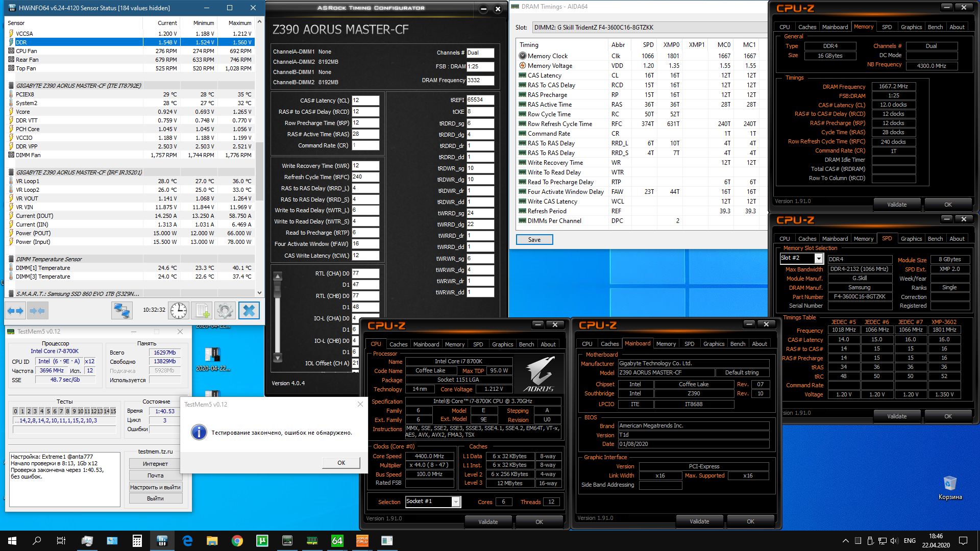Open Bench tab in CPU-Z CPU window
Viewport: 980px width, 551px height.
coord(526,344)
